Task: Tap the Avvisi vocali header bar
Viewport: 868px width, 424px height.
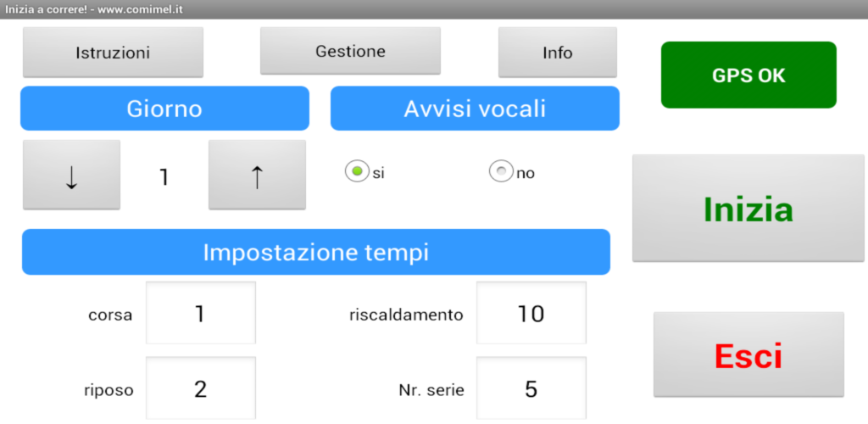Action: [475, 109]
